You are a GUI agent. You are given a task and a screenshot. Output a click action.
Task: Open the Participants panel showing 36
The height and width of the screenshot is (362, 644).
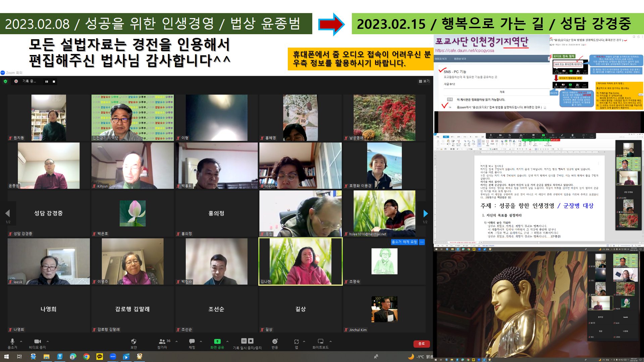[x=164, y=343]
